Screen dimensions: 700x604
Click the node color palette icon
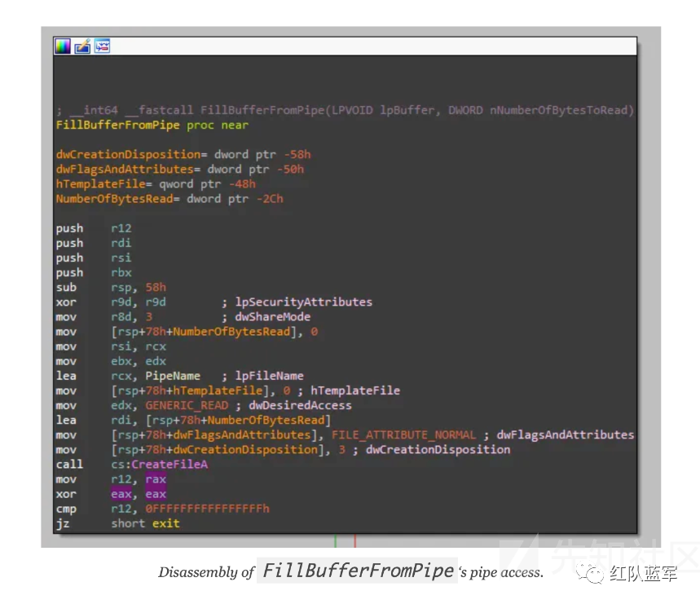coord(63,46)
